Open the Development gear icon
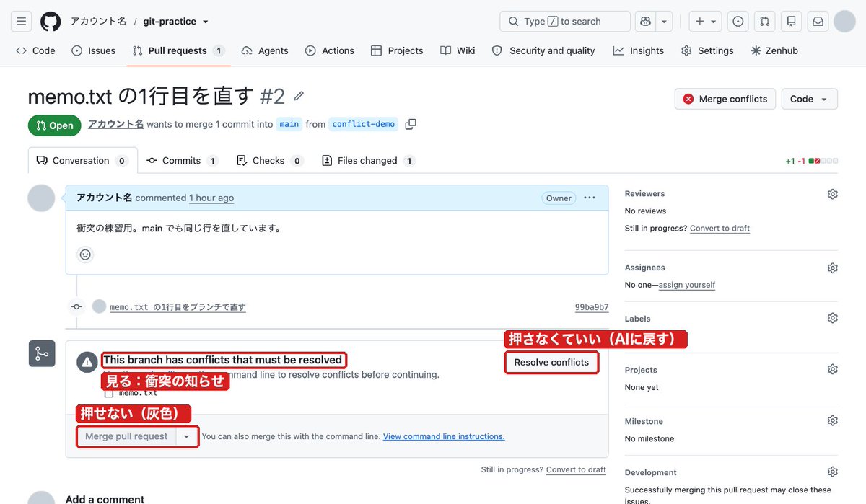Viewport: 866px width, 504px height. pyautogui.click(x=832, y=472)
